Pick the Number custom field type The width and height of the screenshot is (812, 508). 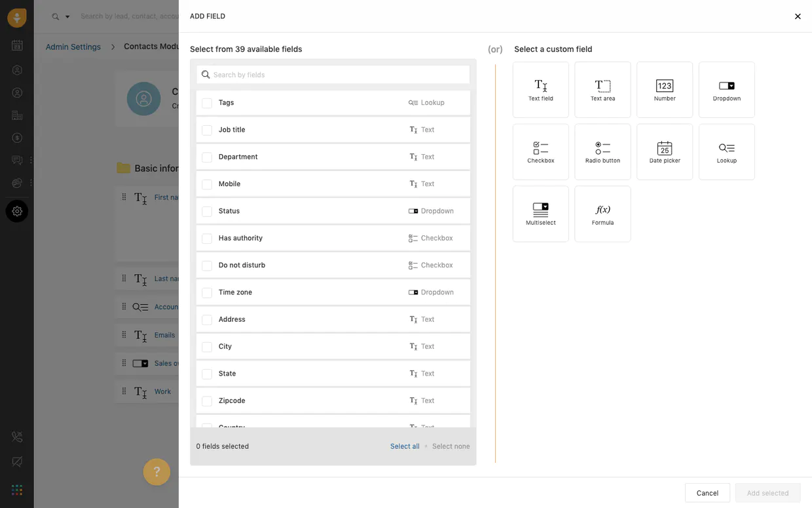click(664, 90)
